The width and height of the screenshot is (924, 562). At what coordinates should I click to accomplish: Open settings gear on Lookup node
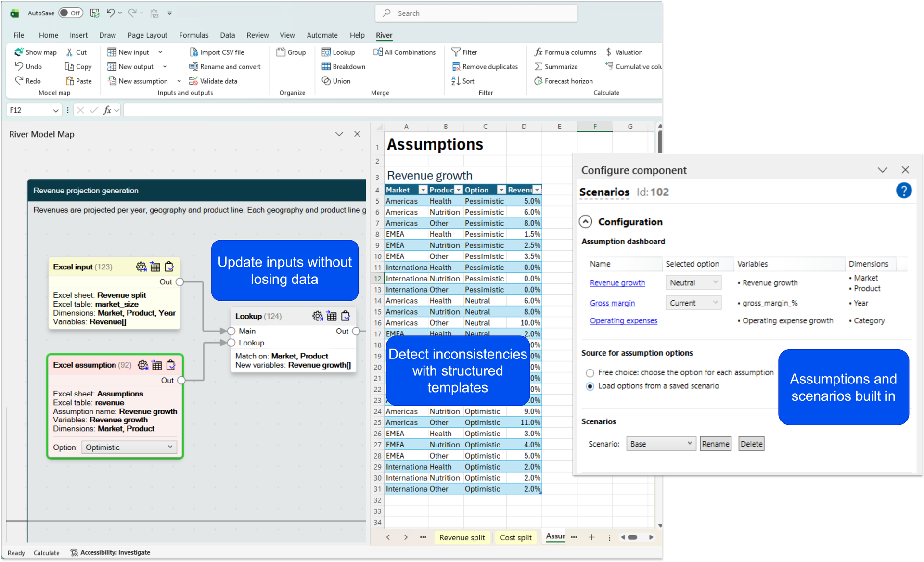pos(317,316)
